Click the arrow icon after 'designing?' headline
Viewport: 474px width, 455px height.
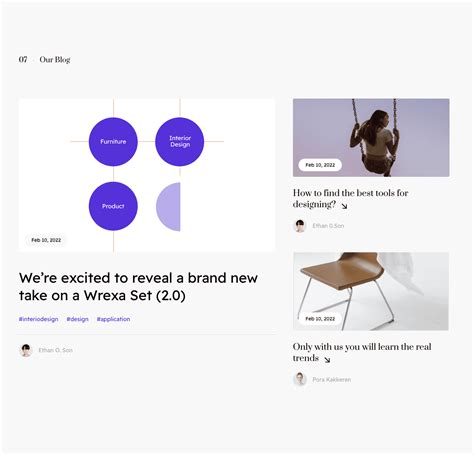(x=344, y=206)
